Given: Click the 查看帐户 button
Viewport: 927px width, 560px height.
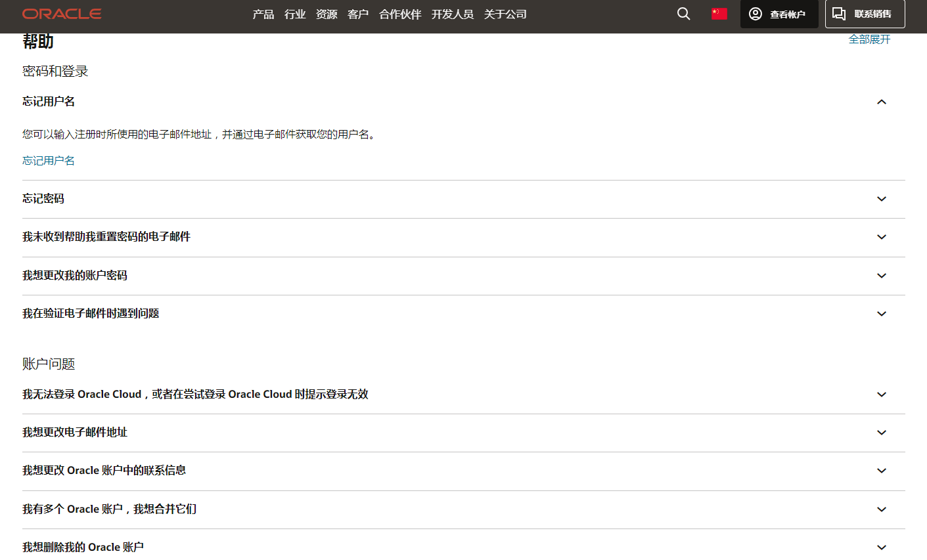Looking at the screenshot, I should 779,14.
